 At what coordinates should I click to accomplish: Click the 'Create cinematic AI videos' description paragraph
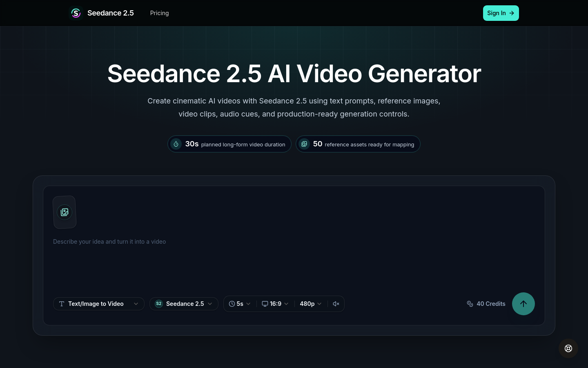[x=294, y=108]
